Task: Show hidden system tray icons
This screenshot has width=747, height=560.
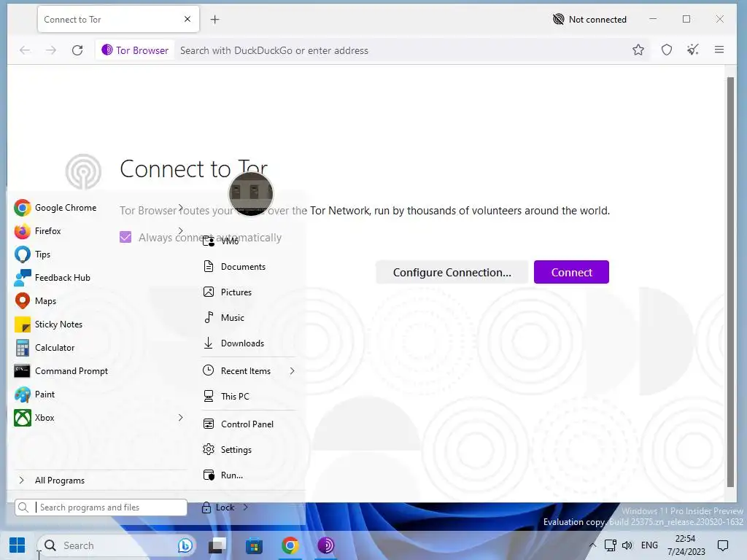Action: coord(592,545)
